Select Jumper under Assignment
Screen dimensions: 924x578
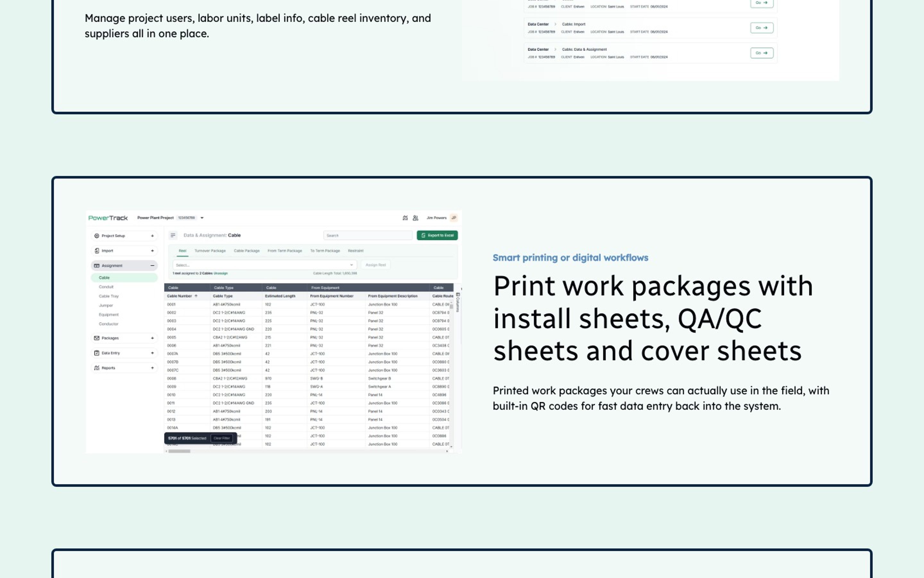(x=106, y=305)
